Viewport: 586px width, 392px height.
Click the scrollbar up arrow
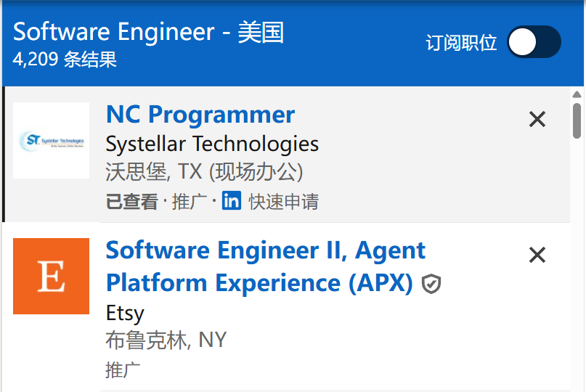click(577, 94)
